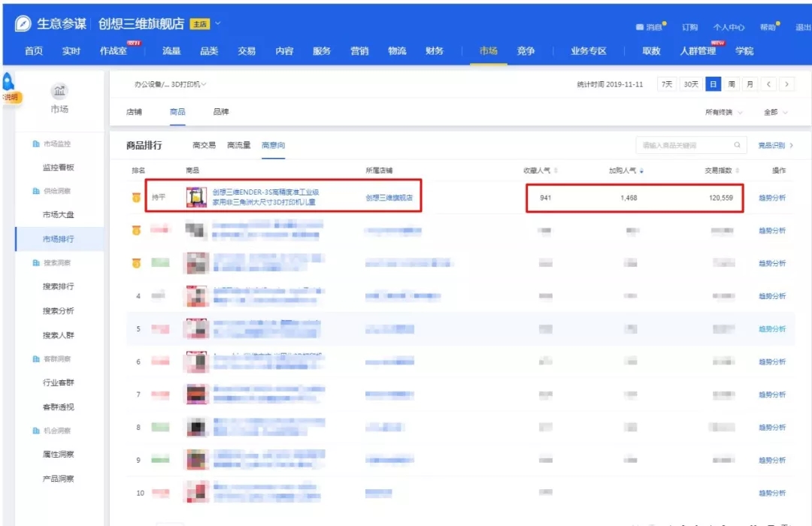Open the 办公设备/3D打印机 category dropdown
This screenshot has width=812, height=526.
(x=171, y=84)
